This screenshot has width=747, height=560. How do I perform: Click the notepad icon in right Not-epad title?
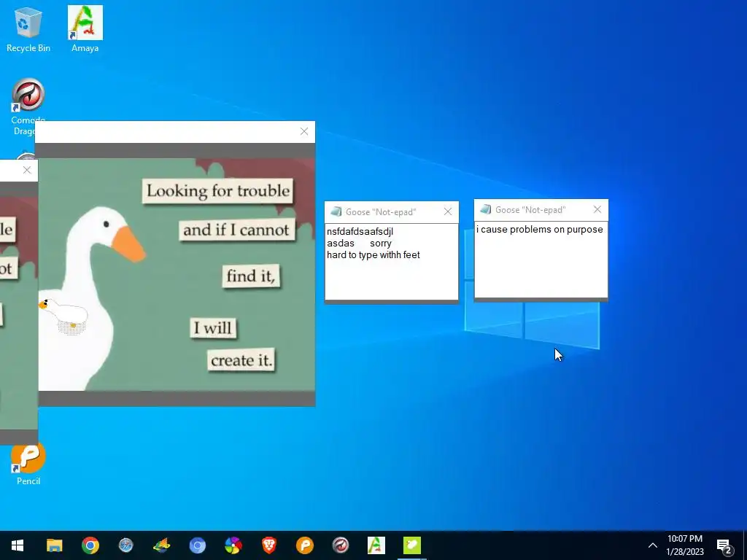coord(486,209)
